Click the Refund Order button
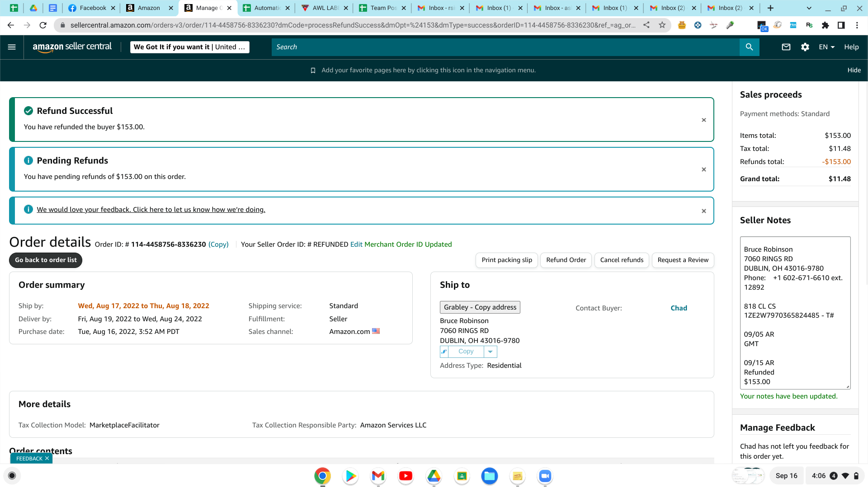The image size is (868, 488). [566, 260]
